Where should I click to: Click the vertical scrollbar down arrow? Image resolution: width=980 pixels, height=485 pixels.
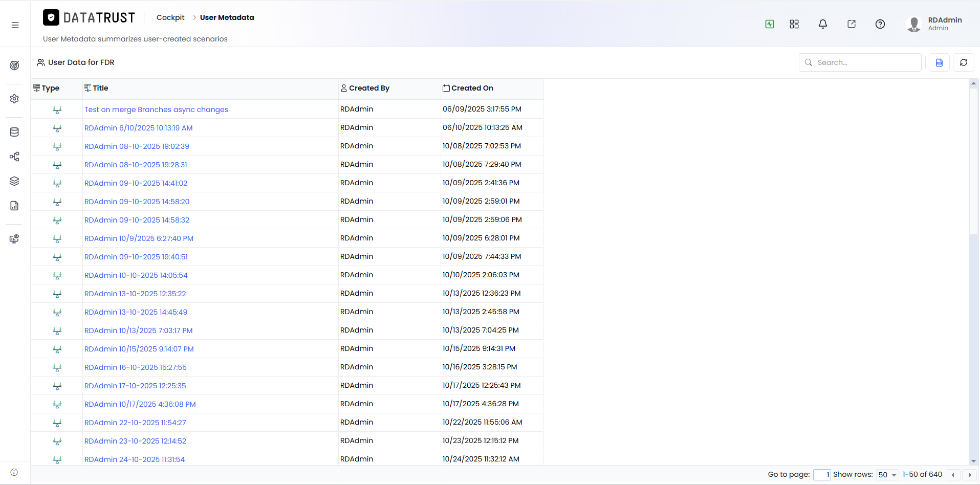(x=973, y=461)
